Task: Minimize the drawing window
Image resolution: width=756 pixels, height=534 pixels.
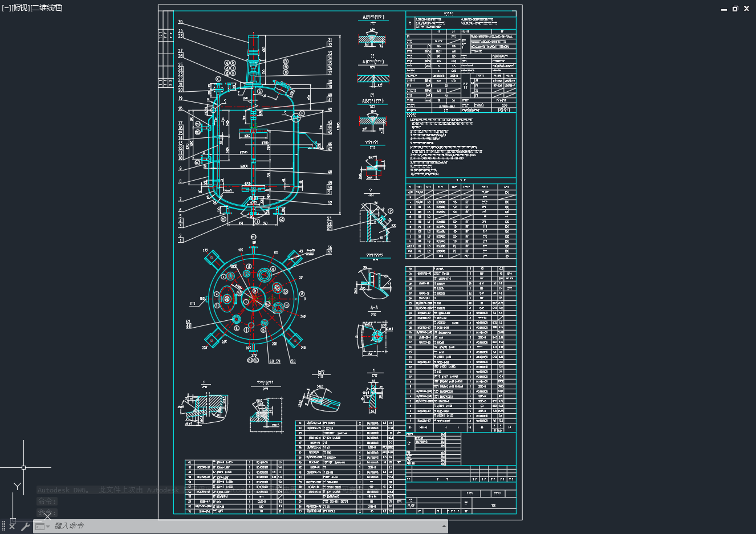Action: (x=724, y=9)
